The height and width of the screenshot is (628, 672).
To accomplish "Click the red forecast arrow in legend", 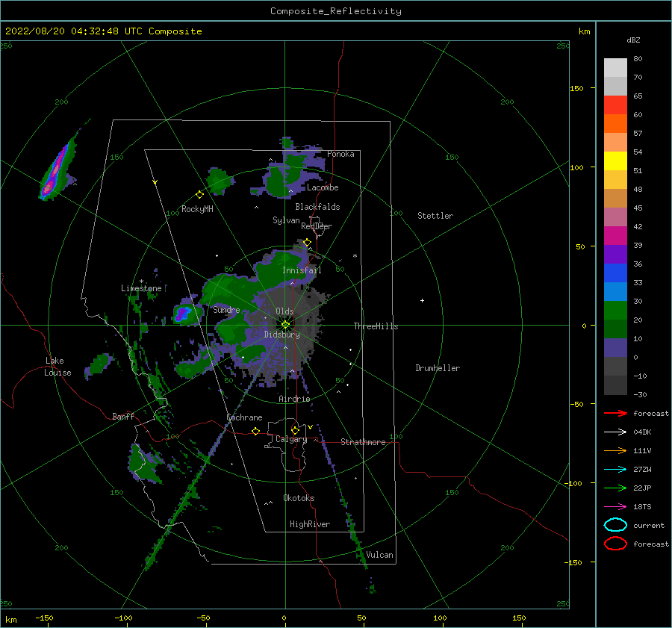I will (615, 413).
